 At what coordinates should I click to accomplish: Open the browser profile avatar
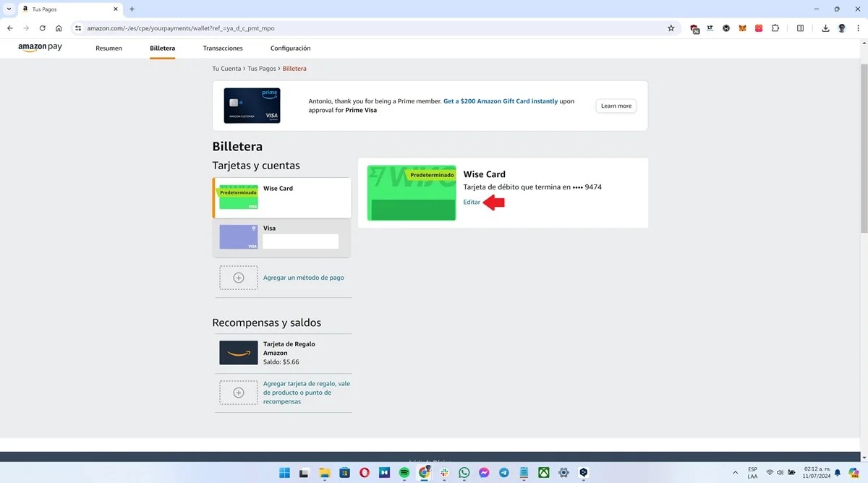pyautogui.click(x=841, y=27)
